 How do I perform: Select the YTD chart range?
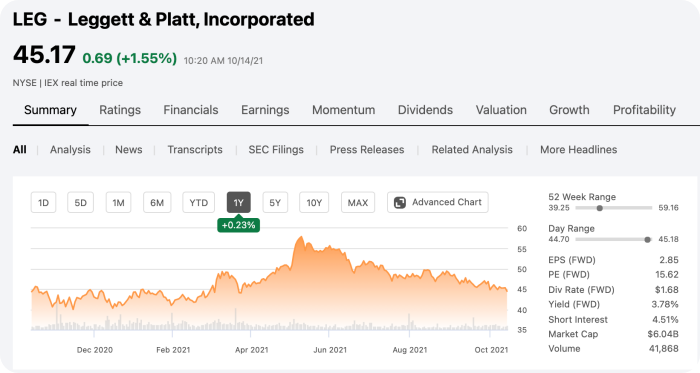click(x=199, y=203)
